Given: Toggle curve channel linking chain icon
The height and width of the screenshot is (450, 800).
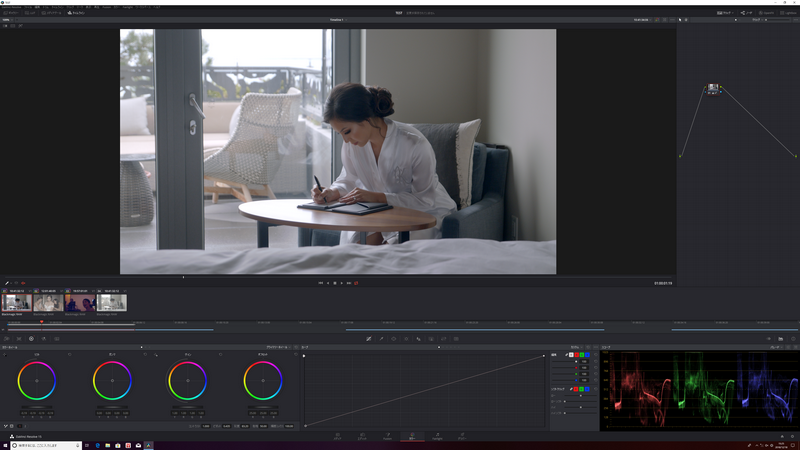Looking at the screenshot, I should 566,355.
